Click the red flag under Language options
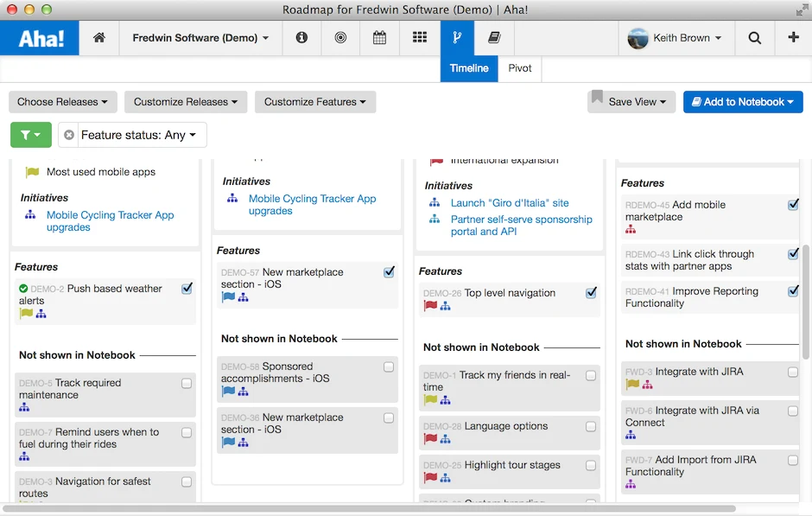This screenshot has height=516, width=812. click(x=430, y=439)
